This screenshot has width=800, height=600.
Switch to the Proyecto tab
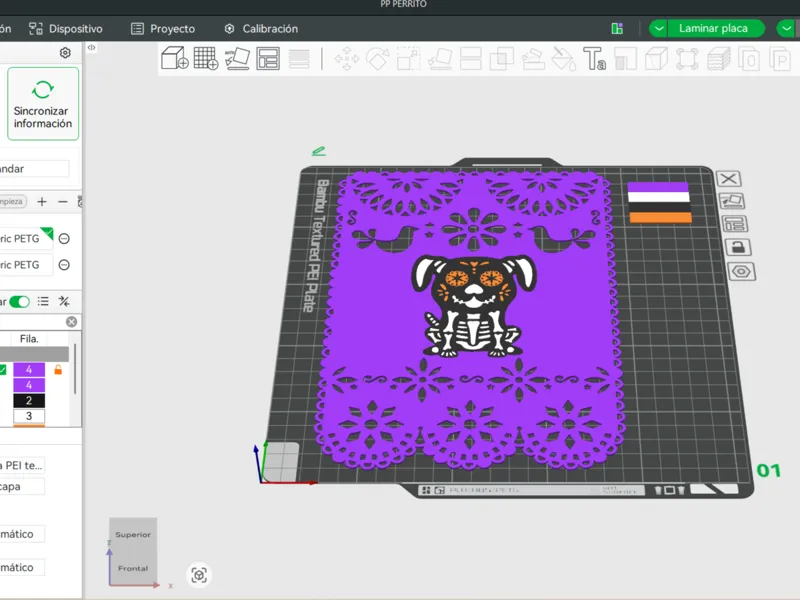click(163, 29)
